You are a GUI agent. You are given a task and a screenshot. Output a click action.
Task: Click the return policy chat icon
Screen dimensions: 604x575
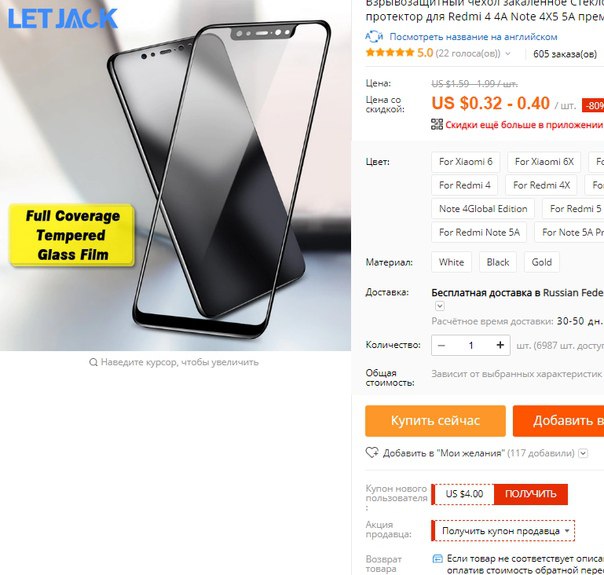[437, 559]
